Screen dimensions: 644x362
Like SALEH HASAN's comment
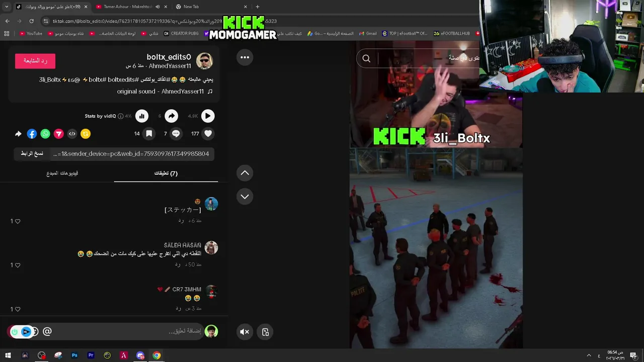point(18,265)
